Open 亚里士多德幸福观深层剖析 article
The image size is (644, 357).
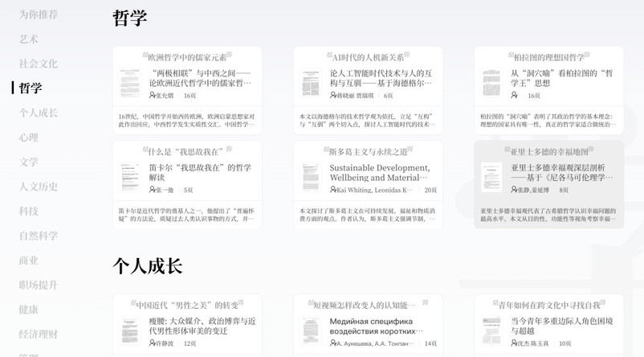pyautogui.click(x=562, y=173)
